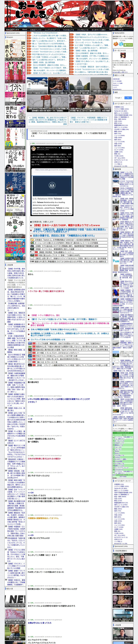Open link 自民小渕優子氏、西田氏に苦言

pyautogui.click(x=64, y=235)
